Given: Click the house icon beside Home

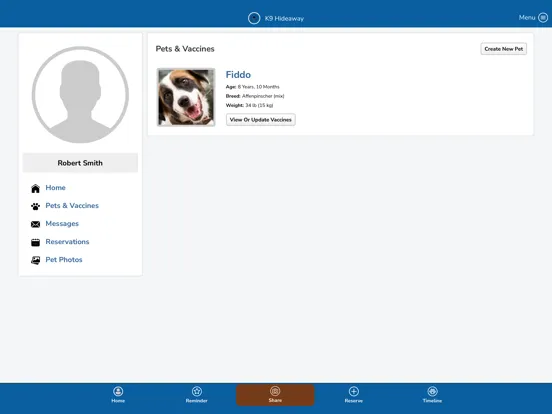Looking at the screenshot, I should (x=36, y=188).
